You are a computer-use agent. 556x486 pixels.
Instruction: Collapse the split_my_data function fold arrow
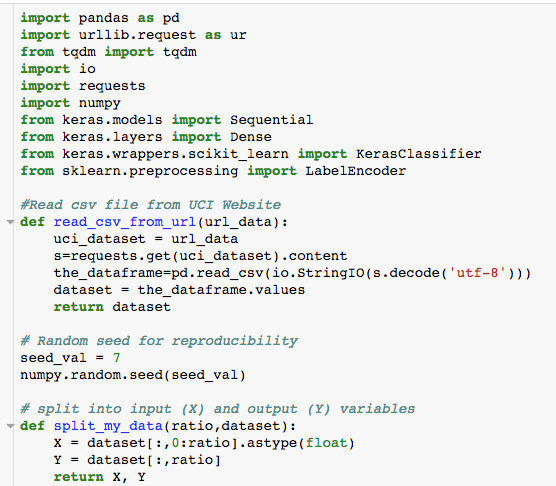tap(10, 426)
